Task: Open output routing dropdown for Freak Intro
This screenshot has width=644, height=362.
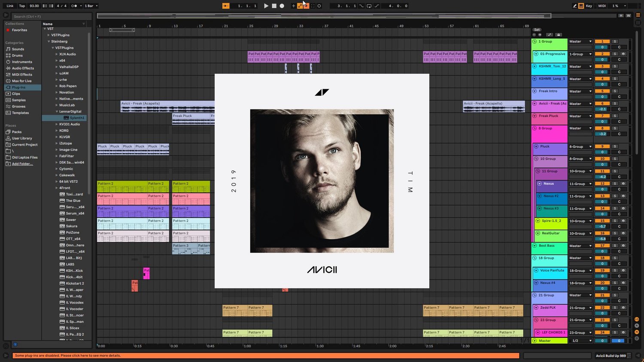Action: tap(580, 91)
